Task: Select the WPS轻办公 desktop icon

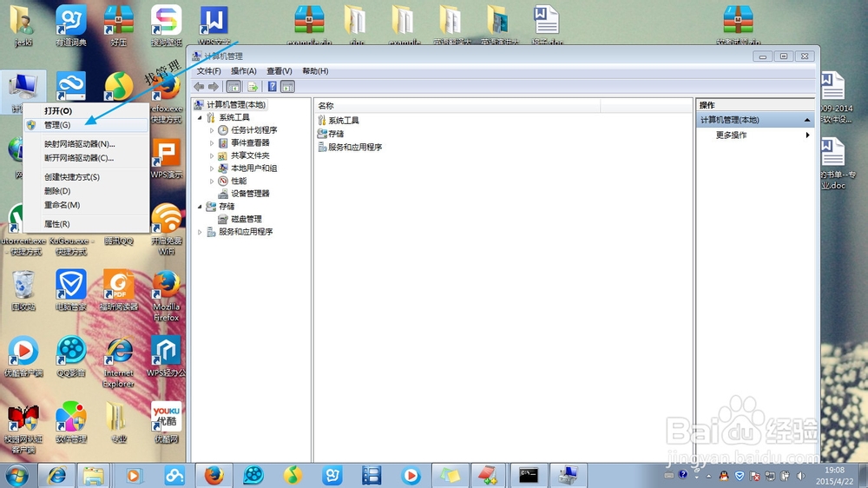Action: click(166, 356)
